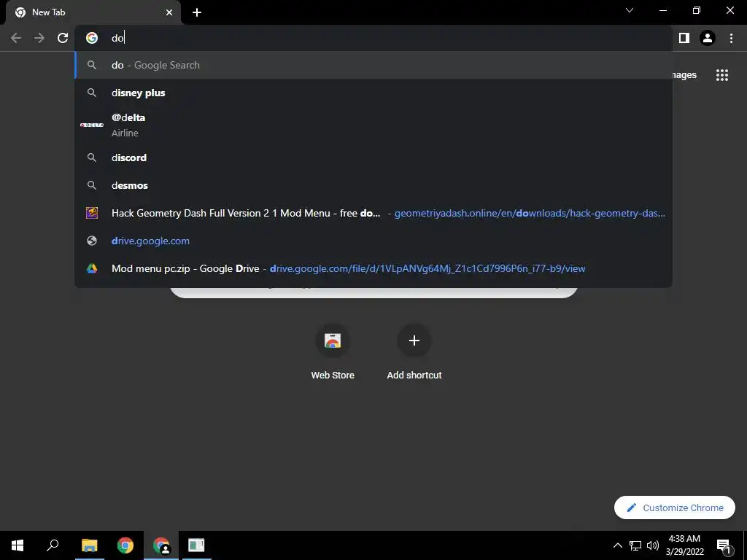This screenshot has height=560, width=747.
Task: Open Chrome's three-dot menu
Action: click(x=731, y=38)
